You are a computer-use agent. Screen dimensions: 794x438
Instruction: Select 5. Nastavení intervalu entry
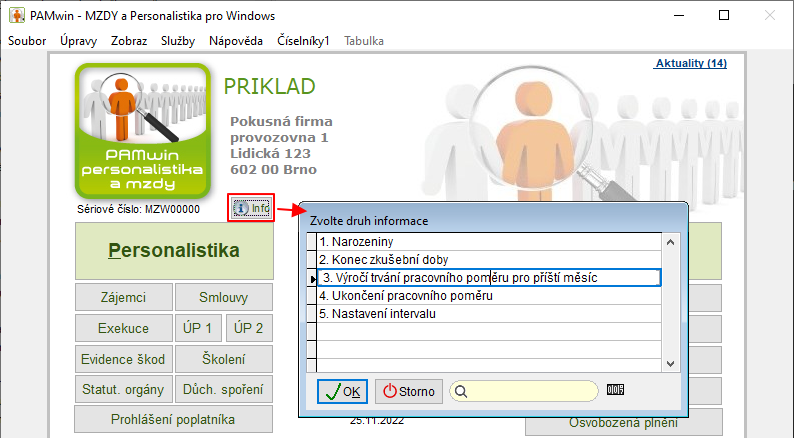(x=489, y=314)
